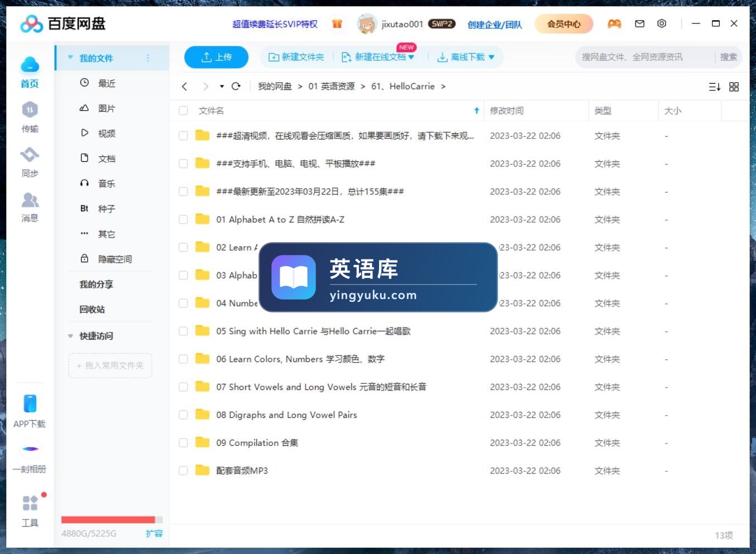Open 我的分享 in the sidebar

click(96, 284)
